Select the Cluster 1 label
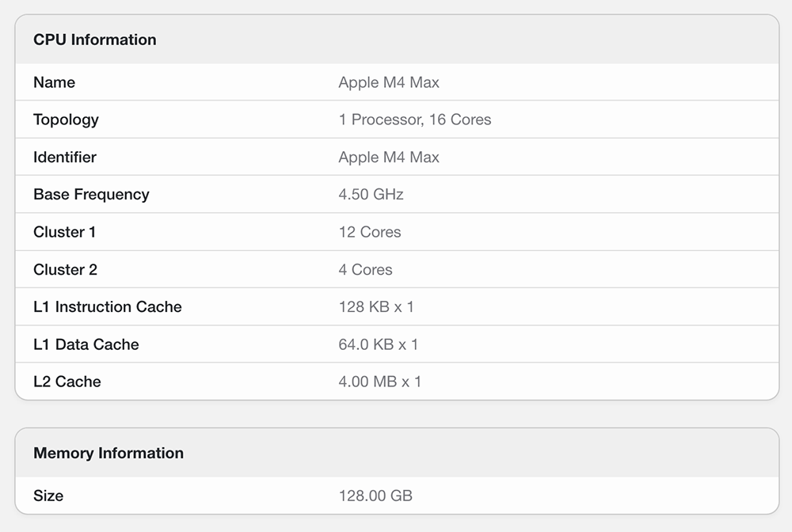 [65, 232]
